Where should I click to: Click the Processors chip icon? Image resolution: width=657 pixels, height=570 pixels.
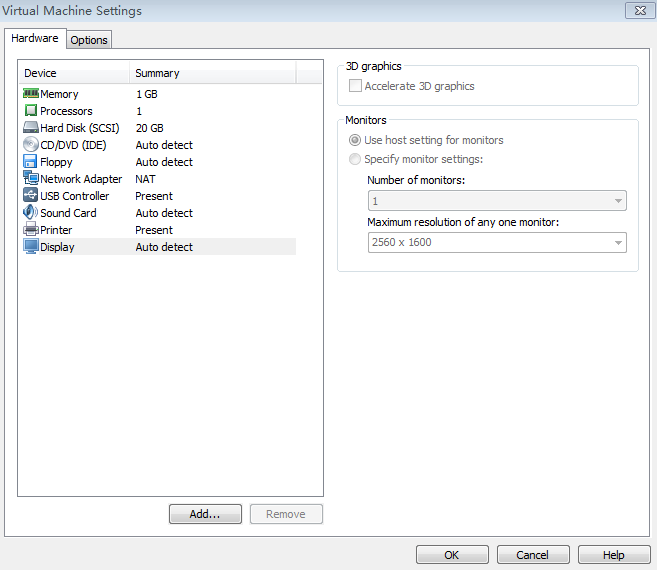tap(31, 110)
